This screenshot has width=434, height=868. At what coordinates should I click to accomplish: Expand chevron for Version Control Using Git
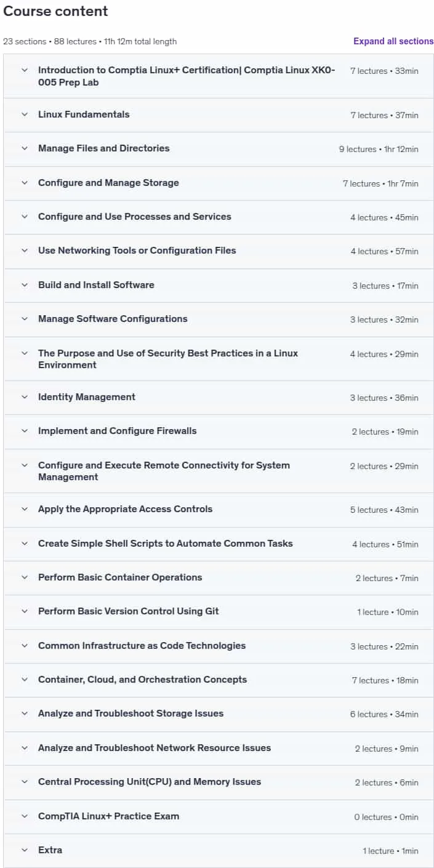[x=25, y=611]
